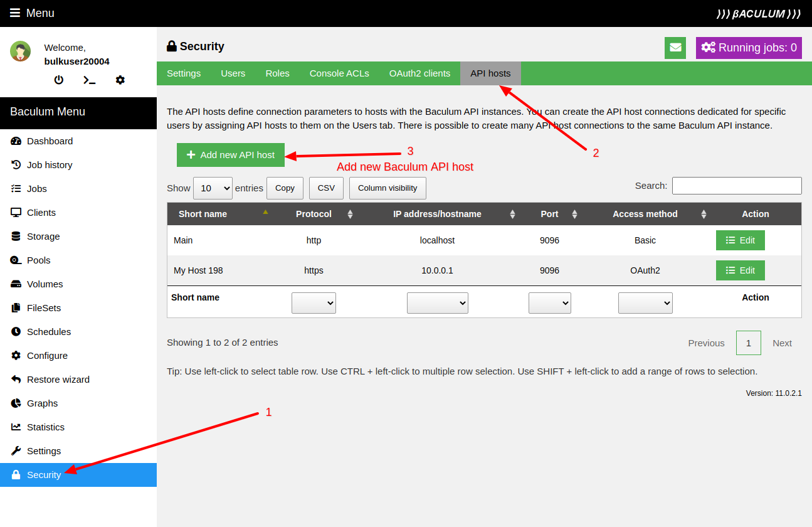The height and width of the screenshot is (527, 812).
Task: Click the Baculum logo text
Action: click(759, 14)
